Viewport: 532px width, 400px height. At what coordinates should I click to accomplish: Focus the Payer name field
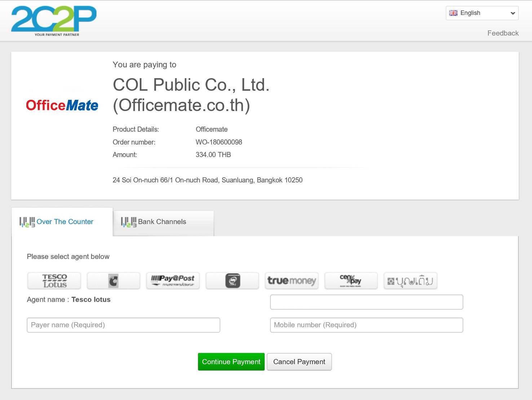123,325
